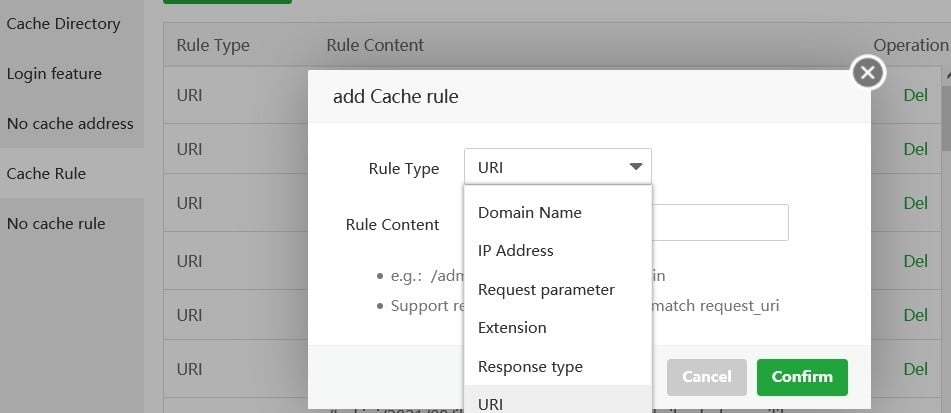Select the Cache Rule sidebar tab
This screenshot has width=951, height=413.
click(46, 173)
